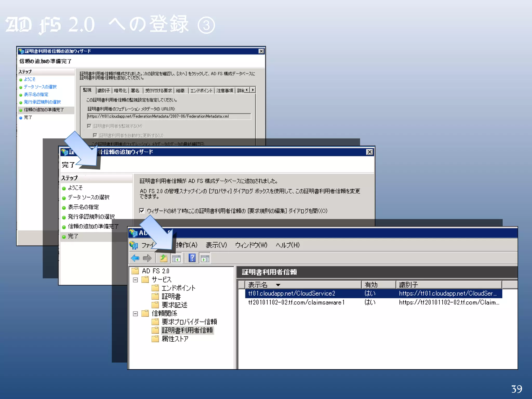Open the 操作(A) menu

point(187,245)
